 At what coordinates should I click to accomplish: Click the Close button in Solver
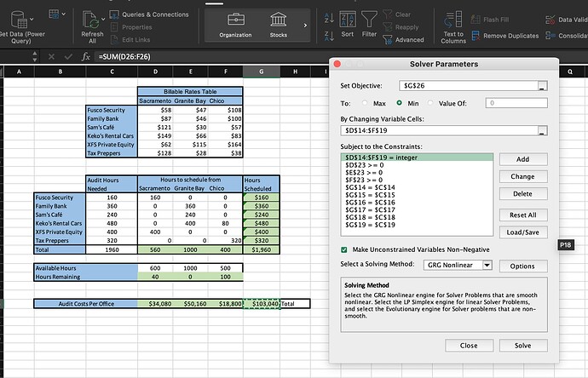click(x=469, y=346)
